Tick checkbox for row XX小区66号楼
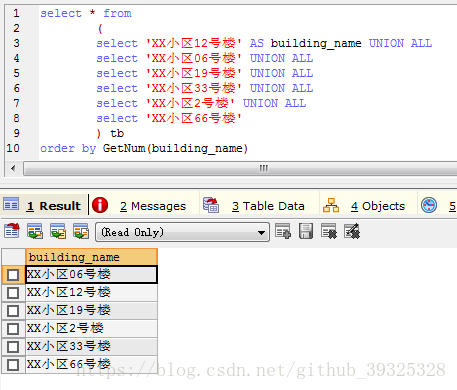This screenshot has width=457, height=390. point(13,365)
